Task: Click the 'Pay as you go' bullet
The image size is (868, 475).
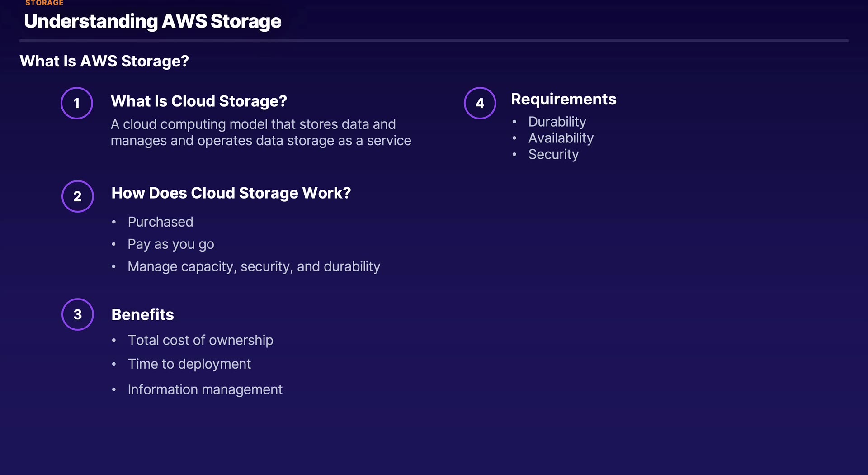Action: pyautogui.click(x=171, y=244)
